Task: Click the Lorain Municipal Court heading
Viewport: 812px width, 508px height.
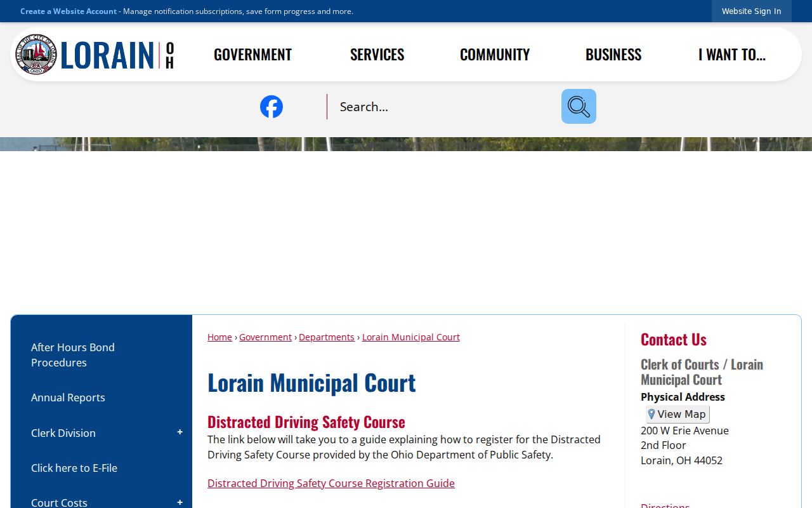Action: (311, 383)
